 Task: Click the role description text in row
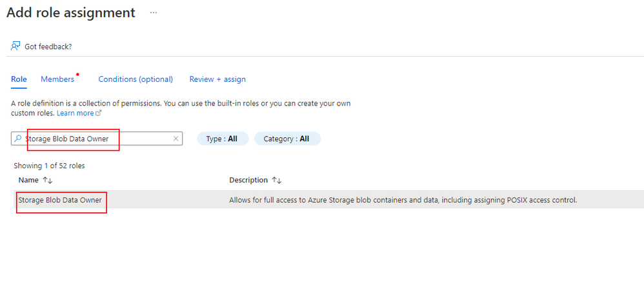tap(403, 200)
